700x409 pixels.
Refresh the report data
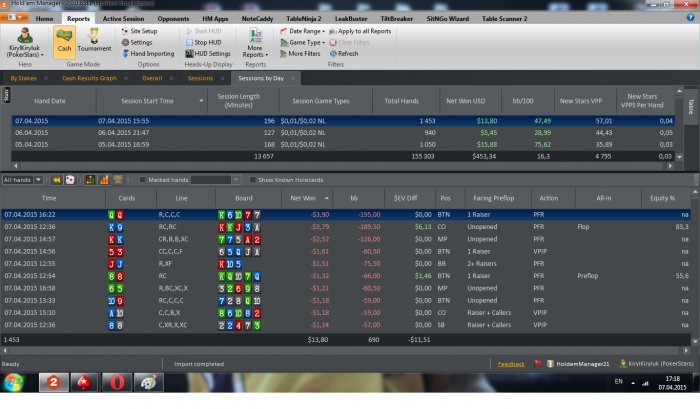[x=344, y=54]
